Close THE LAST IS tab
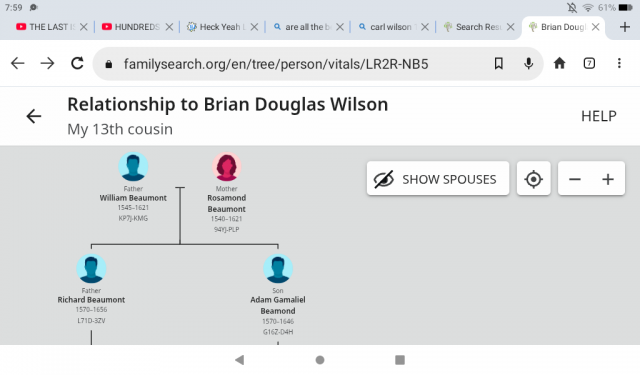Screen dimensions: 640x375 tap(84, 27)
